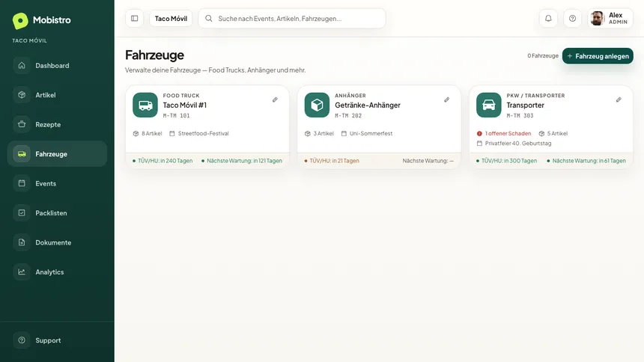
Task: Edit Transporter with pencil icon
Action: (619, 99)
